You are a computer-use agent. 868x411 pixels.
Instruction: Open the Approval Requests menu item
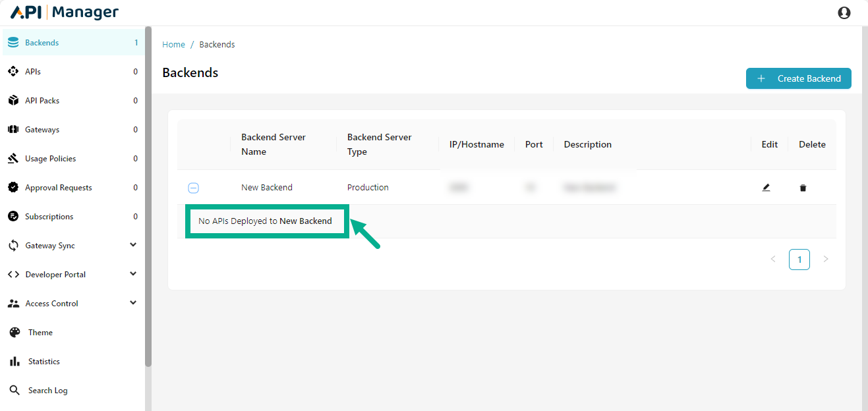point(58,188)
